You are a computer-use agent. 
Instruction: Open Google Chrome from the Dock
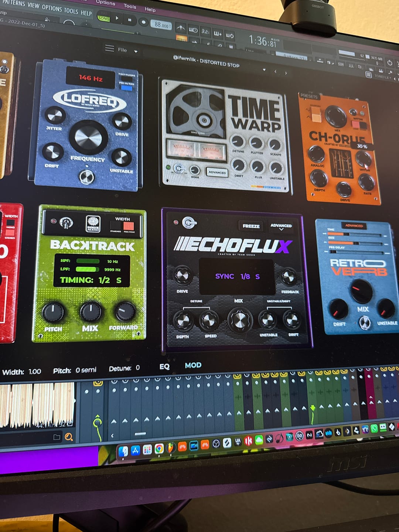[159, 449]
